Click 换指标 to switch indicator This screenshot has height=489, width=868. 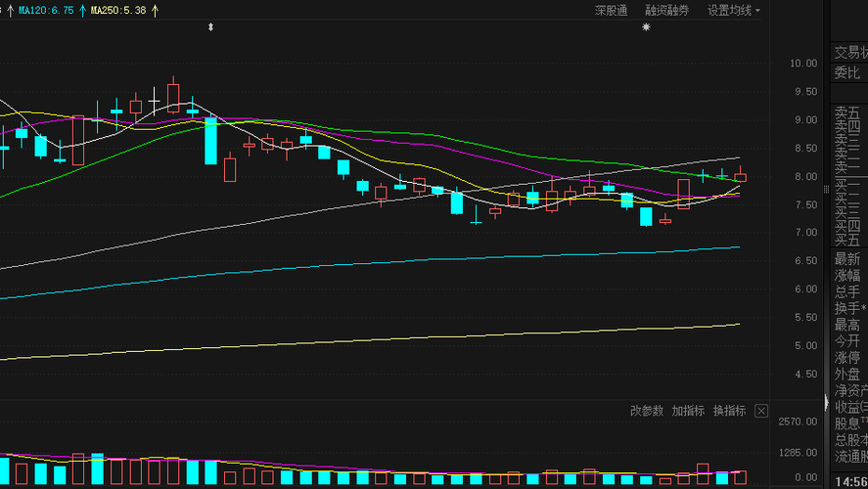click(x=730, y=411)
